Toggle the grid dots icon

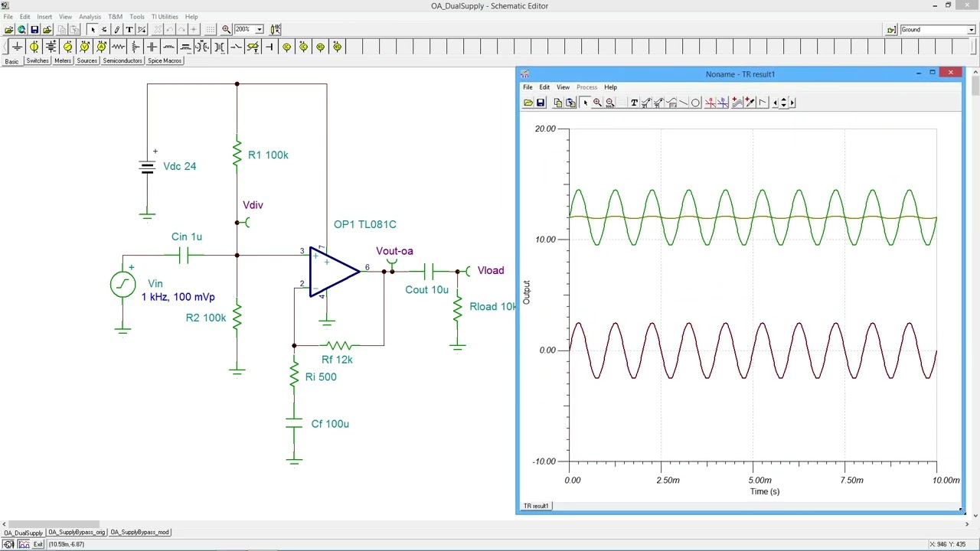211,30
